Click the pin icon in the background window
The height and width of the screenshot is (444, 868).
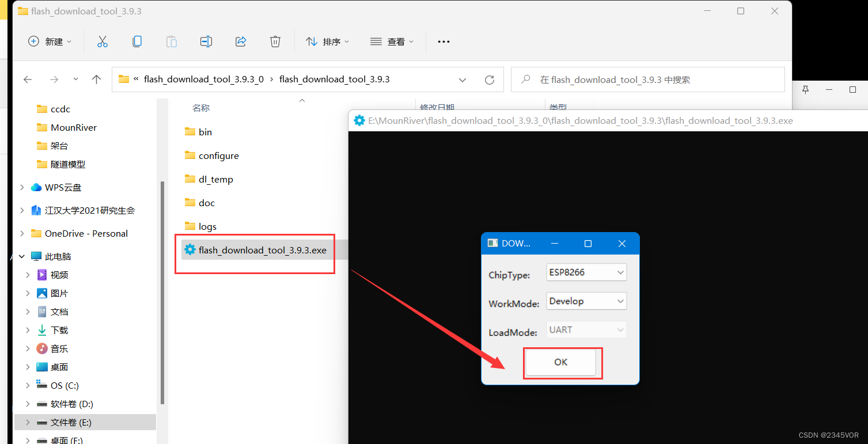[x=806, y=89]
